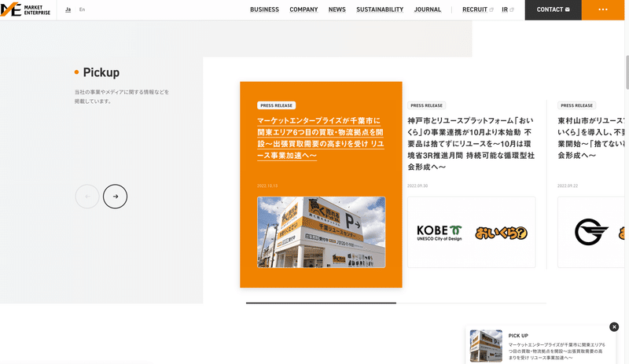This screenshot has height=364, width=629.
Task: Click the Chiba Reuse Center building photo
Action: (x=322, y=232)
